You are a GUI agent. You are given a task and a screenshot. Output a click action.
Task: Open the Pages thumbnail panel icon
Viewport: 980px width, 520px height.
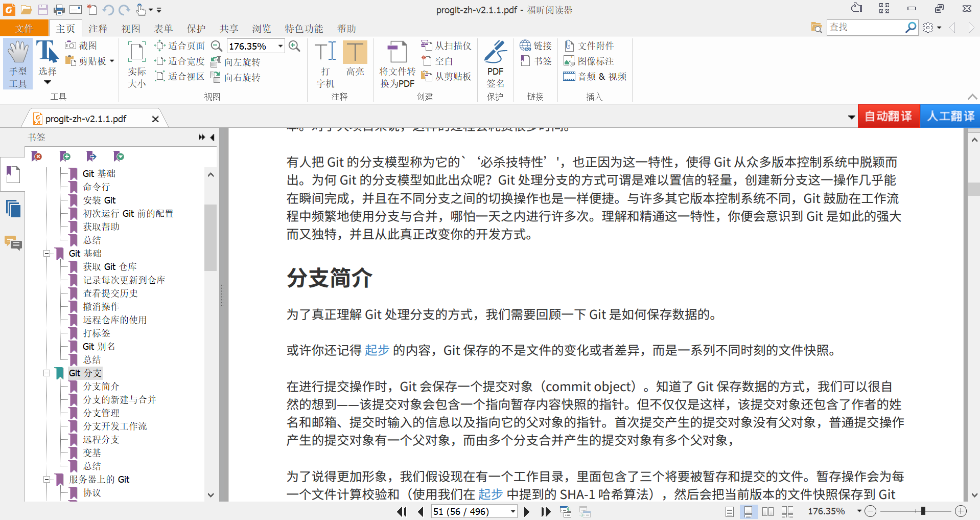point(13,209)
